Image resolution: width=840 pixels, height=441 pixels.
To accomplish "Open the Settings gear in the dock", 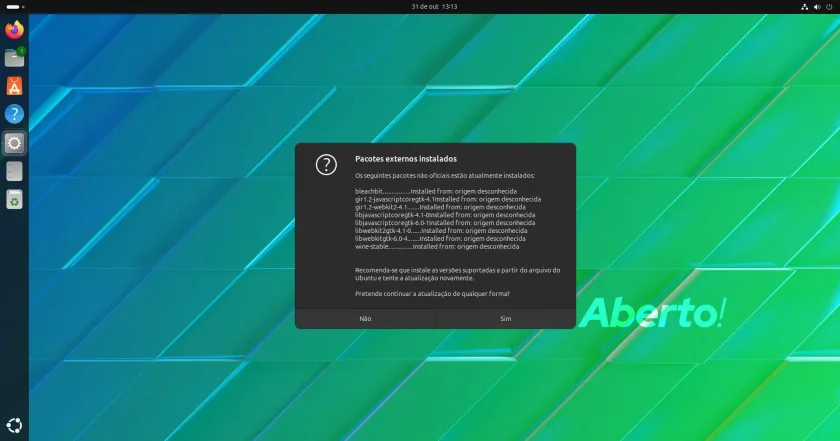I will pos(14,143).
